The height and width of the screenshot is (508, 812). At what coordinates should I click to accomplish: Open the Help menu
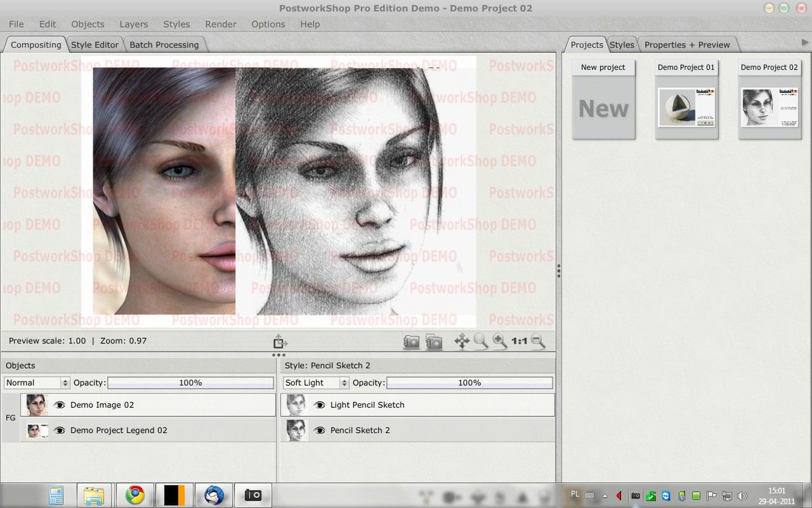[x=310, y=24]
